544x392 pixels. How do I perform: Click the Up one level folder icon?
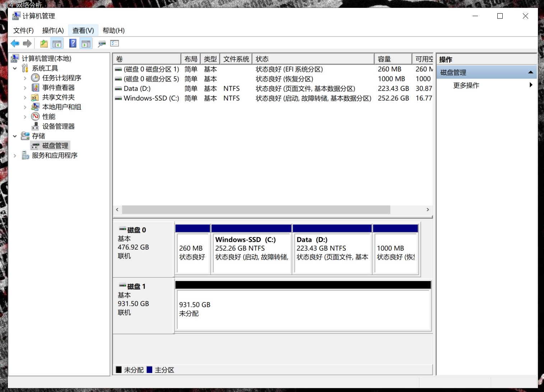44,44
